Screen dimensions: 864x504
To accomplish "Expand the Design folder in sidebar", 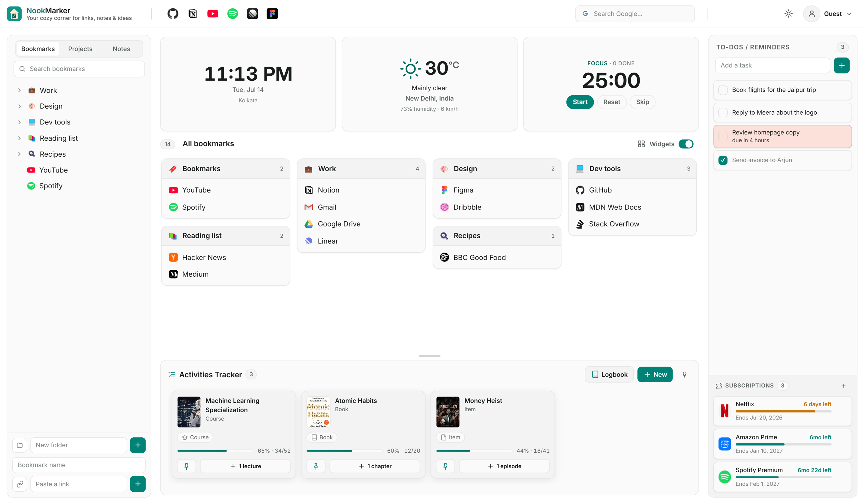I will click(x=19, y=106).
